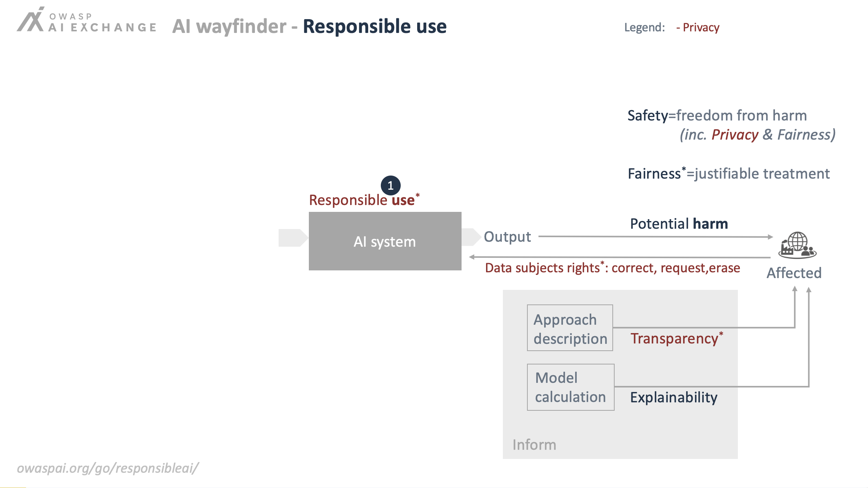The image size is (868, 488).
Task: Click the Potential harm label
Action: click(679, 224)
